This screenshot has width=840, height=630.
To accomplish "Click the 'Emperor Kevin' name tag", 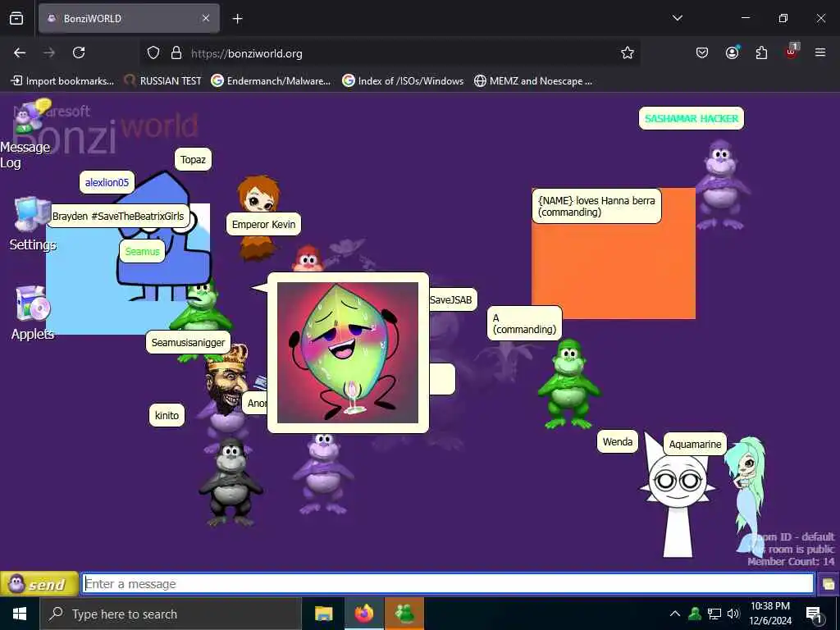I will coord(263,225).
